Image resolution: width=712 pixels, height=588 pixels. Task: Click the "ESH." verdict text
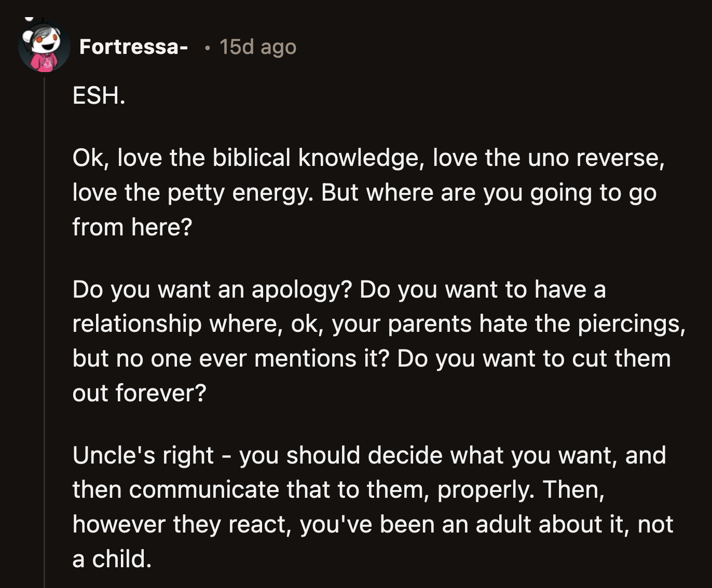coord(99,96)
